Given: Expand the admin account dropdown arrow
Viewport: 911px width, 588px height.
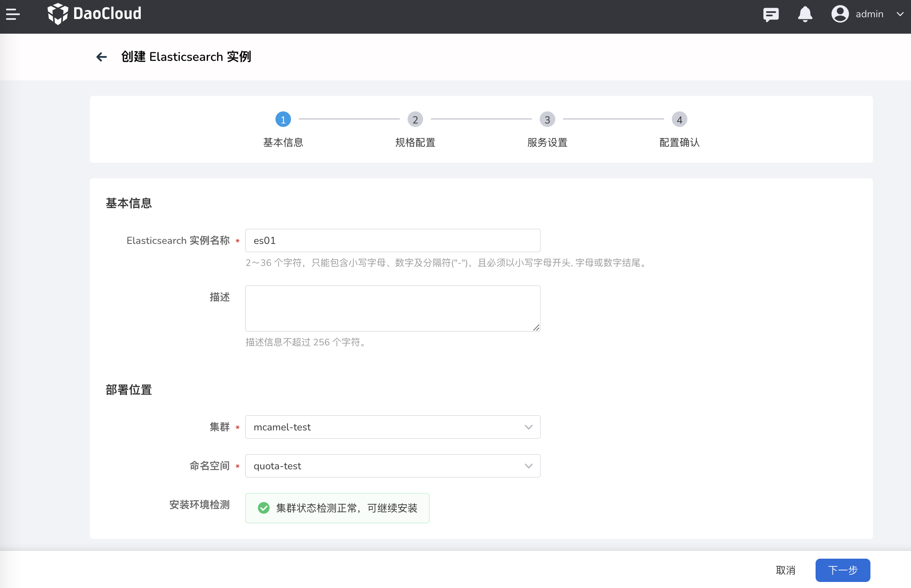Looking at the screenshot, I should (900, 14).
